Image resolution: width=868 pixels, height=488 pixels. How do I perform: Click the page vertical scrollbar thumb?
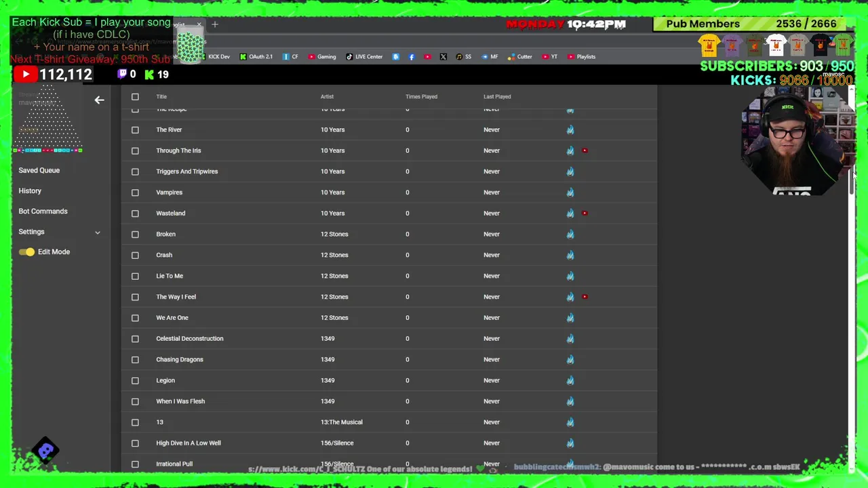851,180
